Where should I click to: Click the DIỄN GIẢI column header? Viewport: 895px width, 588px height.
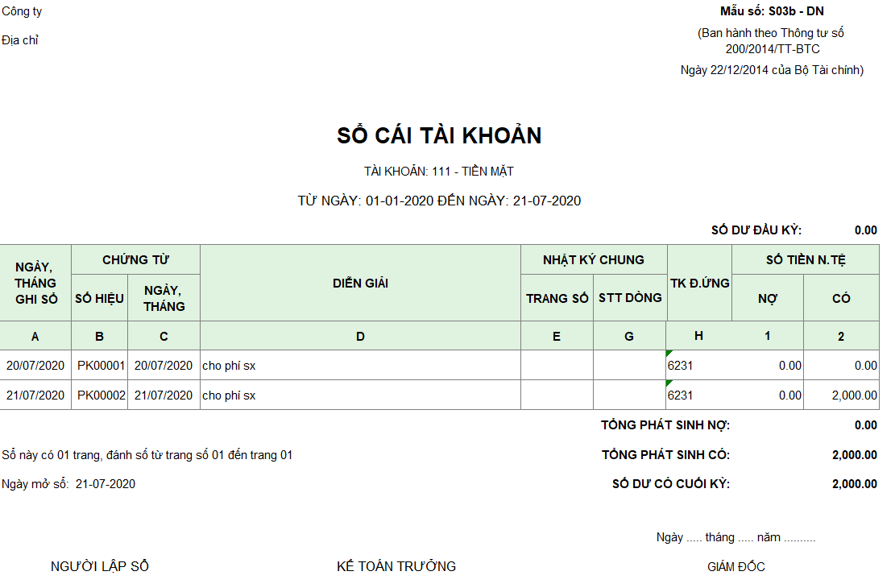pos(358,284)
